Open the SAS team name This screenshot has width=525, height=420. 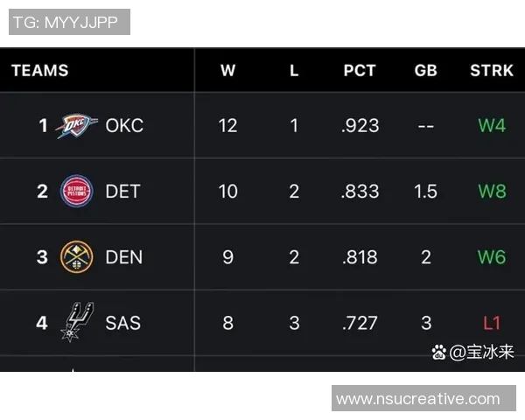(122, 323)
